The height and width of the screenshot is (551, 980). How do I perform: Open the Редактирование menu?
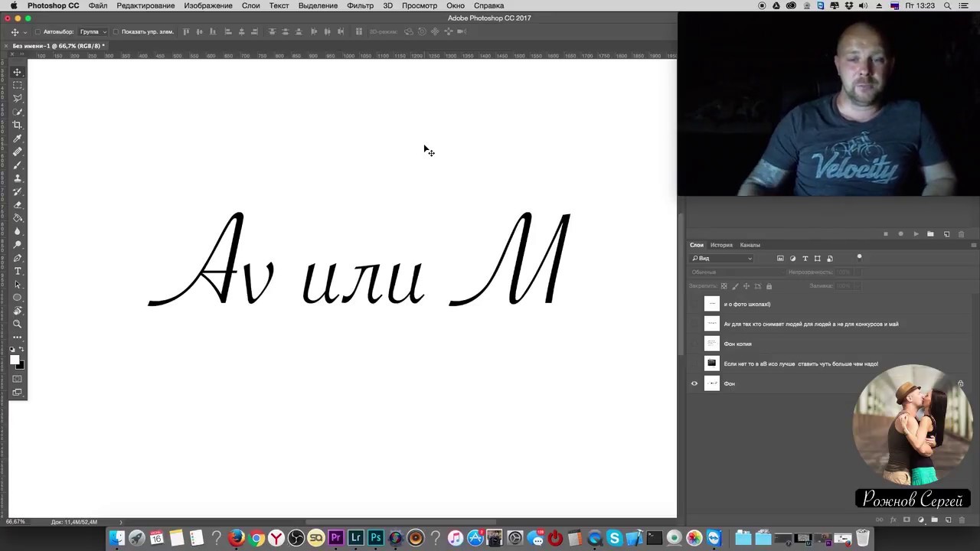145,5
